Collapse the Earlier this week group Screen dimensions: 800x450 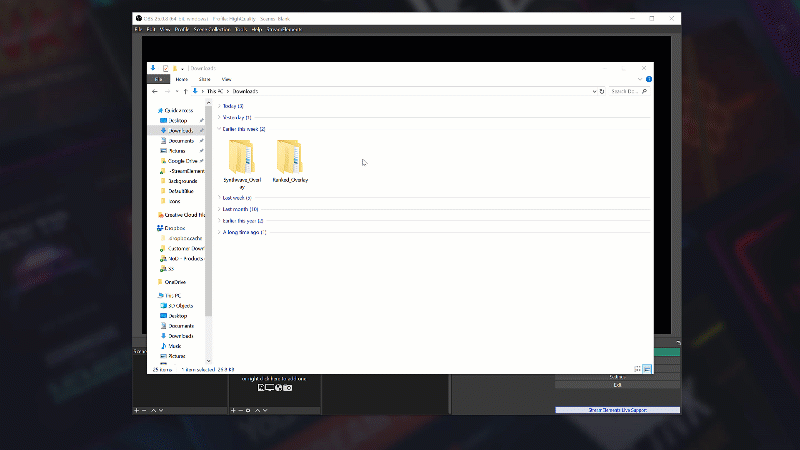coord(219,129)
